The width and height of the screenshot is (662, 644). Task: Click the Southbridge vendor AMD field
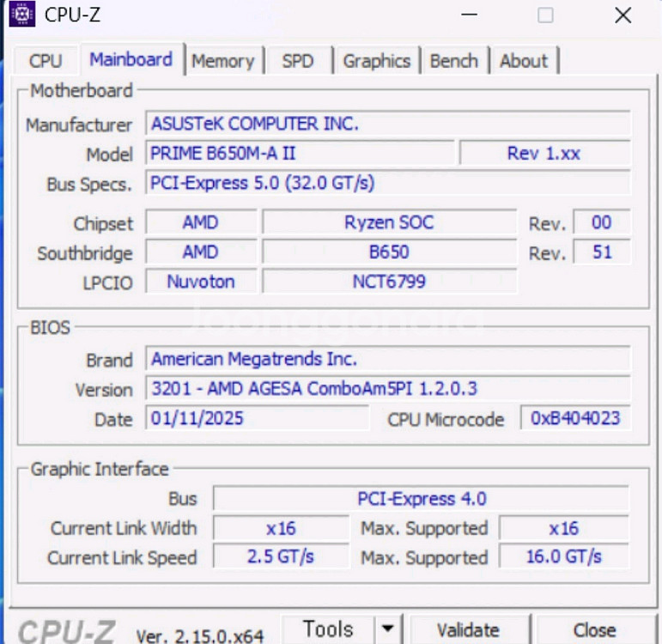[x=201, y=252]
